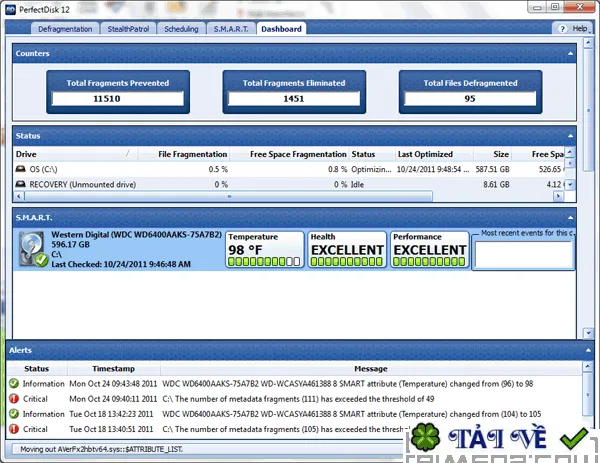Click the Total Files Defragmented value 95
Viewport: 600px width, 463px height.
pos(470,99)
